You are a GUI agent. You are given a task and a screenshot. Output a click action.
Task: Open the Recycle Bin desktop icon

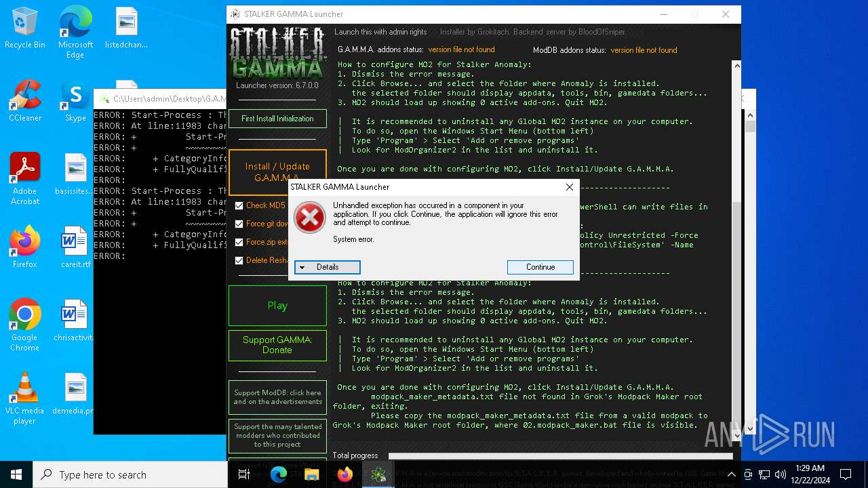[x=24, y=28]
